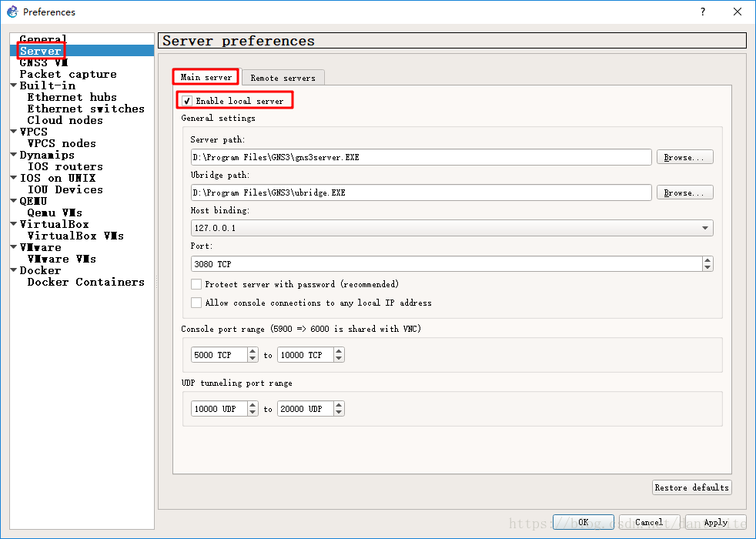This screenshot has height=539, width=756.
Task: Click the Restore defaults button
Action: (x=692, y=487)
